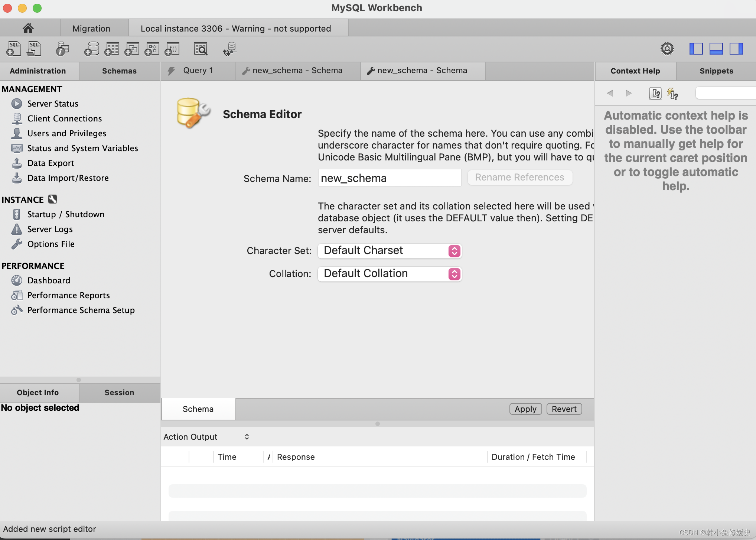
Task: Open the search table data icon
Action: coord(201,49)
